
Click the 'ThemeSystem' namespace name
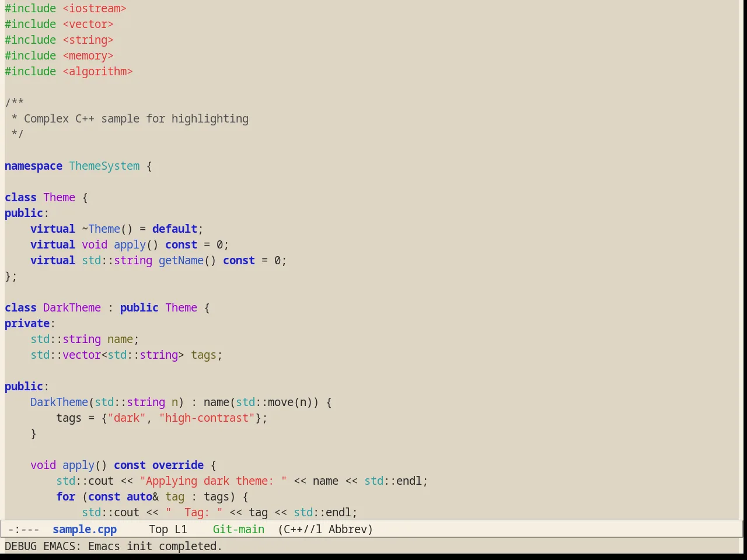[x=104, y=166]
